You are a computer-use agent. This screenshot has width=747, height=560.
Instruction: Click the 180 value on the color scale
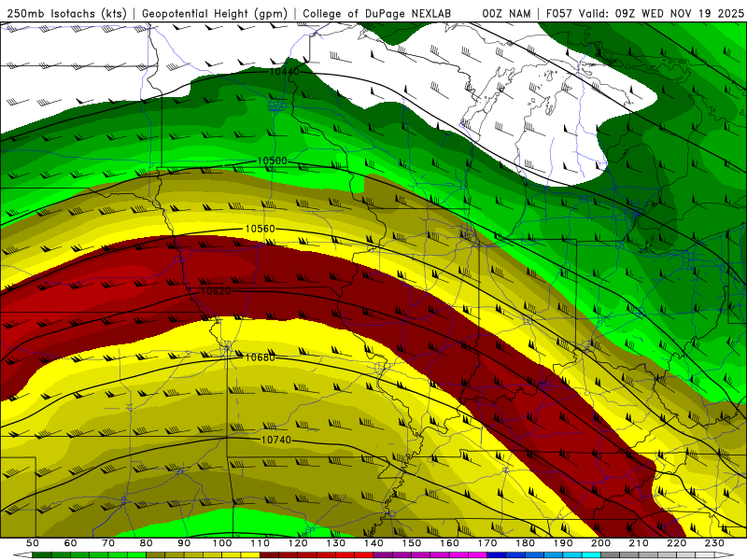525,543
